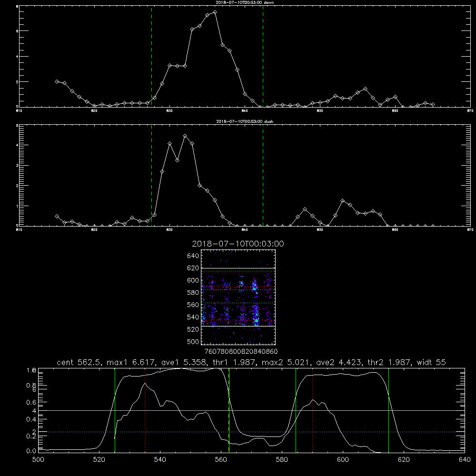Click bottom profile x-axis label '560'
This screenshot has width=476, height=476.
tap(221, 460)
